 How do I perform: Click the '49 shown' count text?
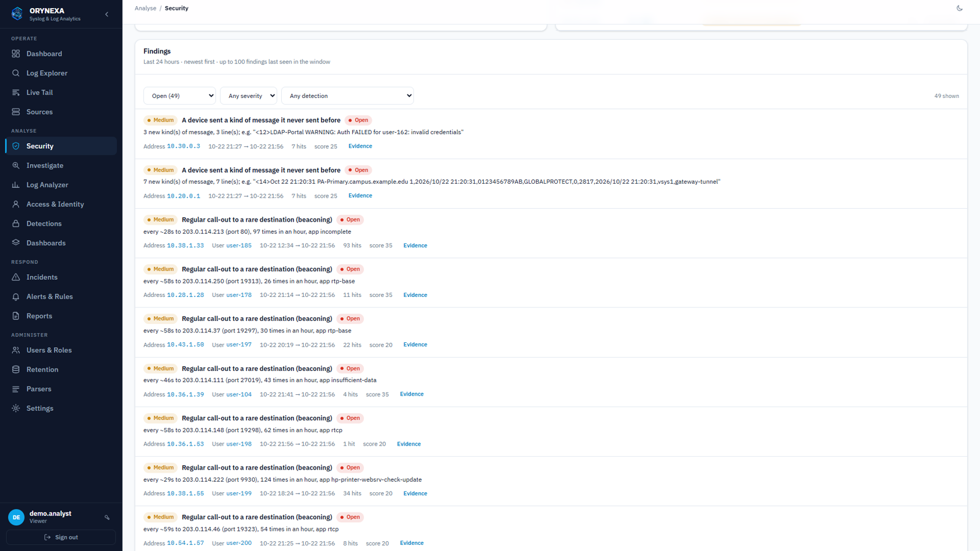(946, 96)
